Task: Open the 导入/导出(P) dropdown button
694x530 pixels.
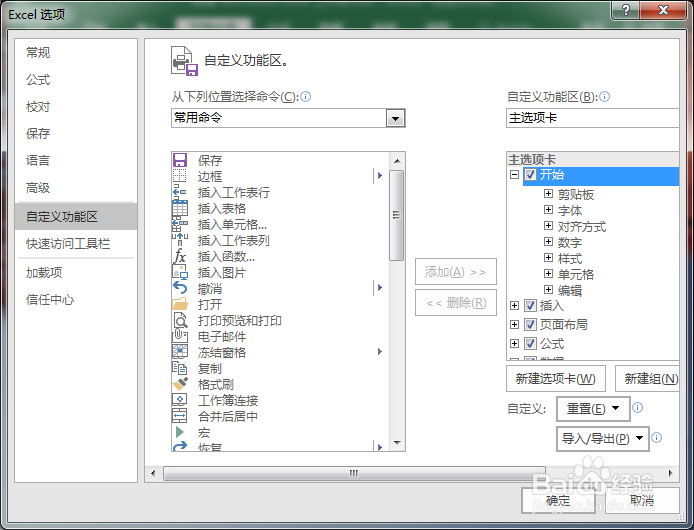Action: click(602, 438)
